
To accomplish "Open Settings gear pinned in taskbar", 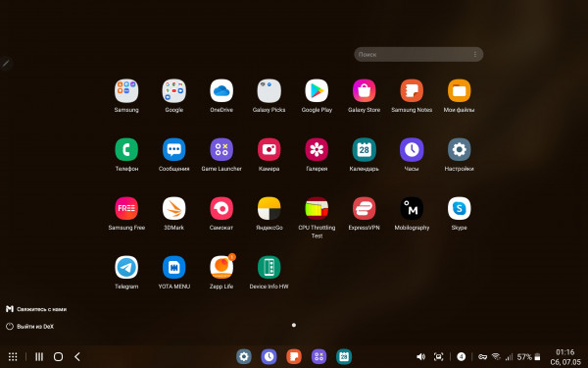I will point(244,357).
